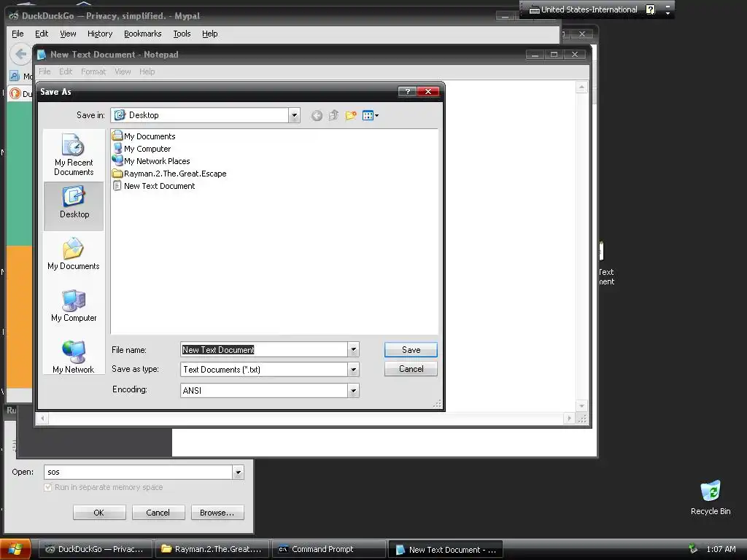The image size is (747, 560).
Task: Switch to DuckDuckGo taskbar button
Action: (x=96, y=549)
